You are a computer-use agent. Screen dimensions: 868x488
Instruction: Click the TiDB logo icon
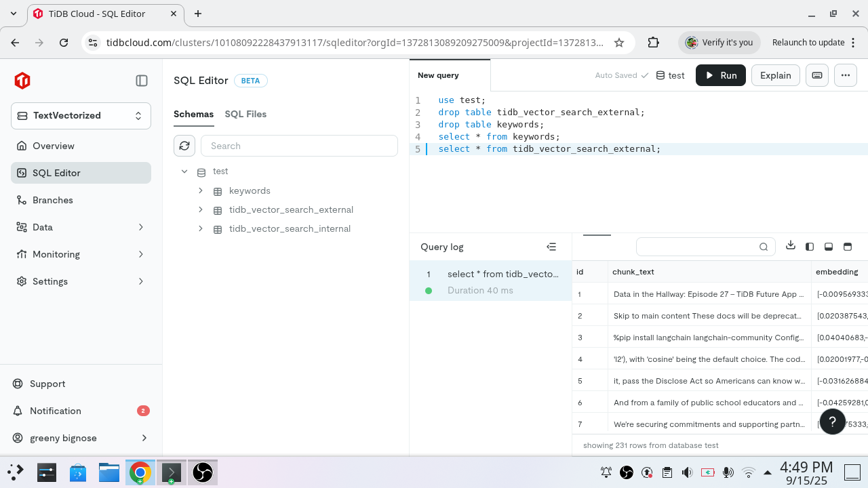(22, 81)
